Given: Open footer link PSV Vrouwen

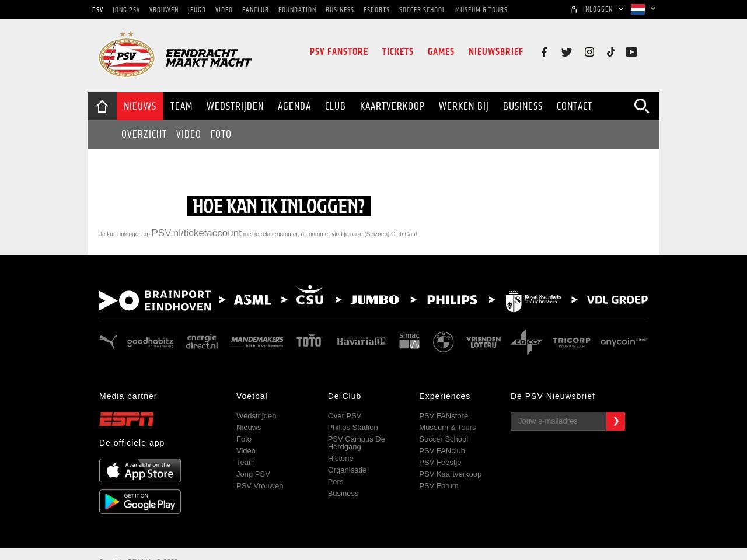Looking at the screenshot, I should point(260,486).
